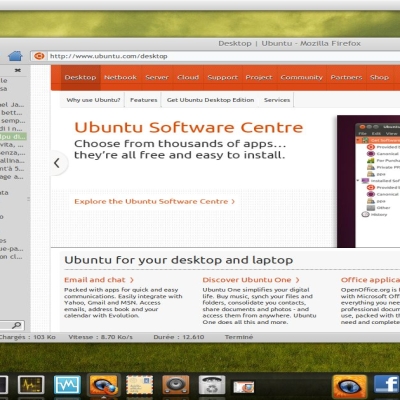Screen dimensions: 400x400
Task: Open the Server navigation tab
Action: 157,77
